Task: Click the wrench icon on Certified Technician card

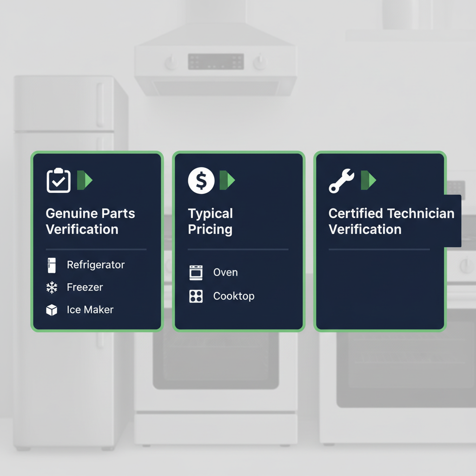Action: (x=342, y=180)
